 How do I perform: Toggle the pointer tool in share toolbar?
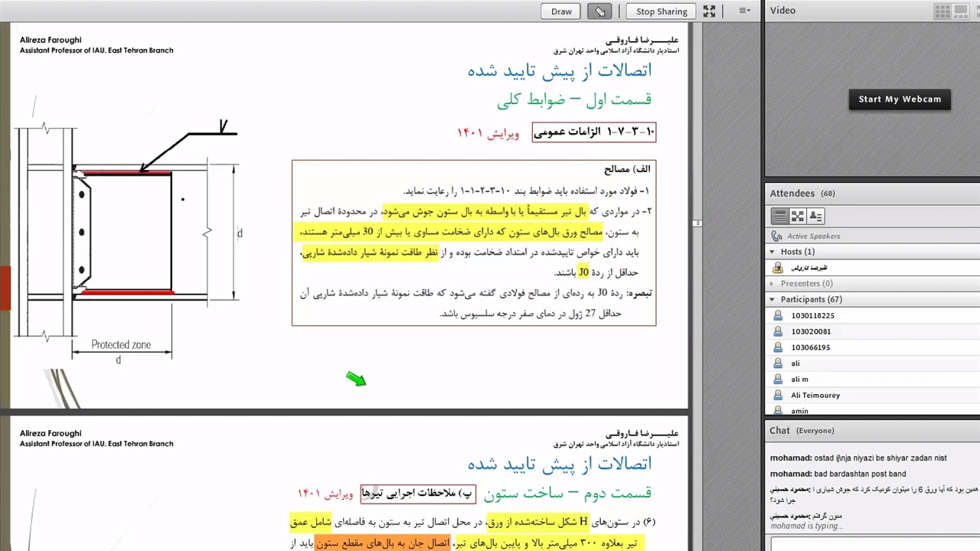click(x=599, y=11)
